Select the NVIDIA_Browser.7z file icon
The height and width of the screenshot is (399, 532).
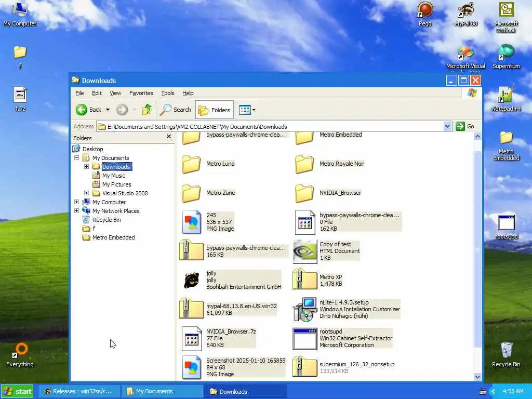tap(191, 339)
